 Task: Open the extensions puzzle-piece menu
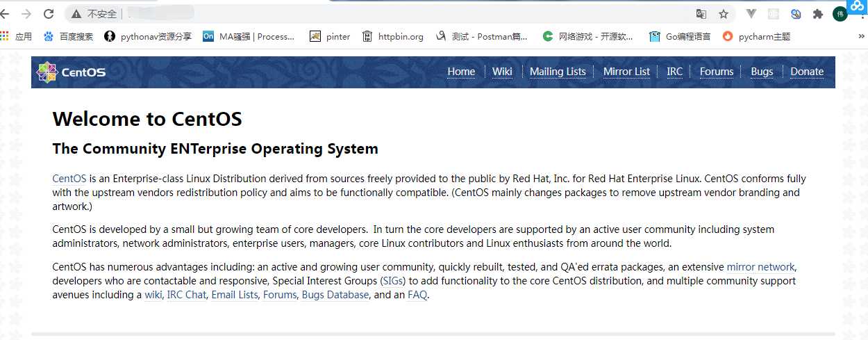coord(818,14)
